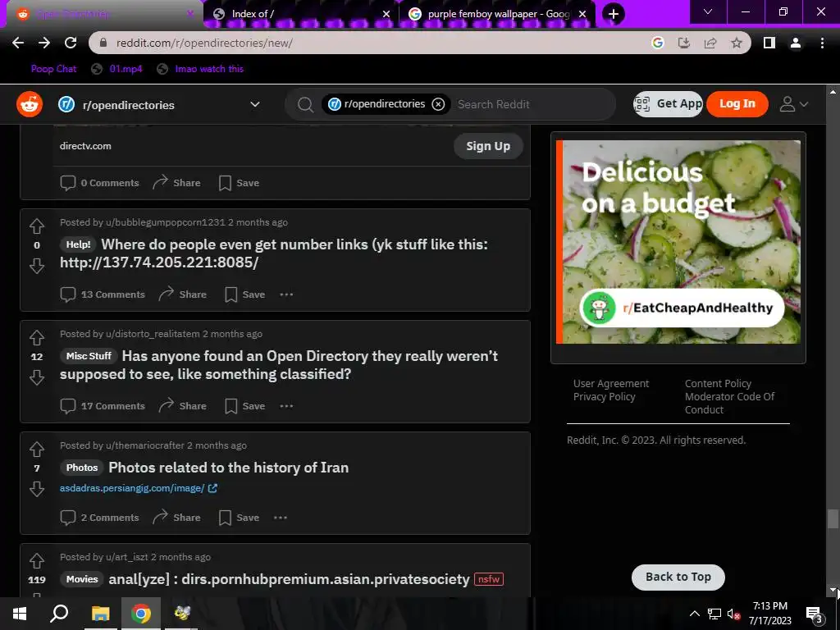Image resolution: width=840 pixels, height=630 pixels.
Task: Open Chrome's three-dot menu
Action: coord(822,43)
